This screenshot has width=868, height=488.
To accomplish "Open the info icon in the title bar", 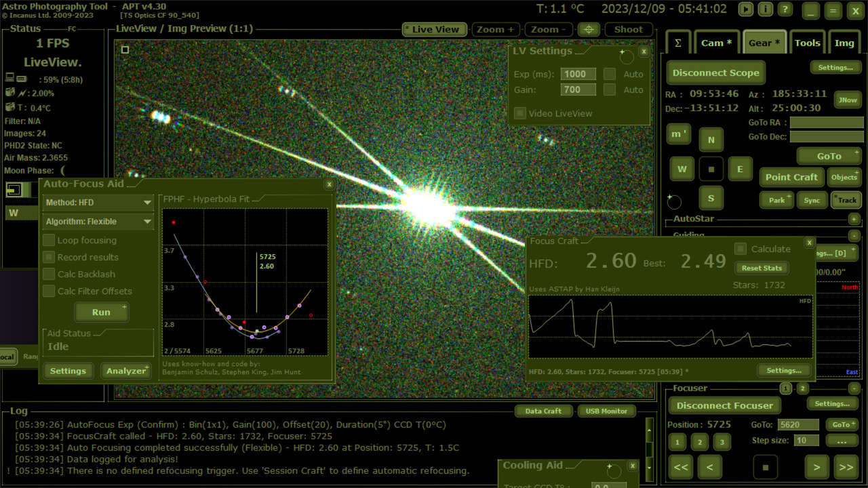I will tap(765, 9).
